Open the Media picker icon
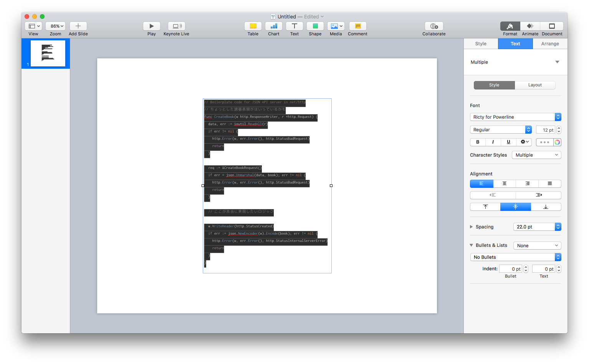589x364 pixels. 336,26
